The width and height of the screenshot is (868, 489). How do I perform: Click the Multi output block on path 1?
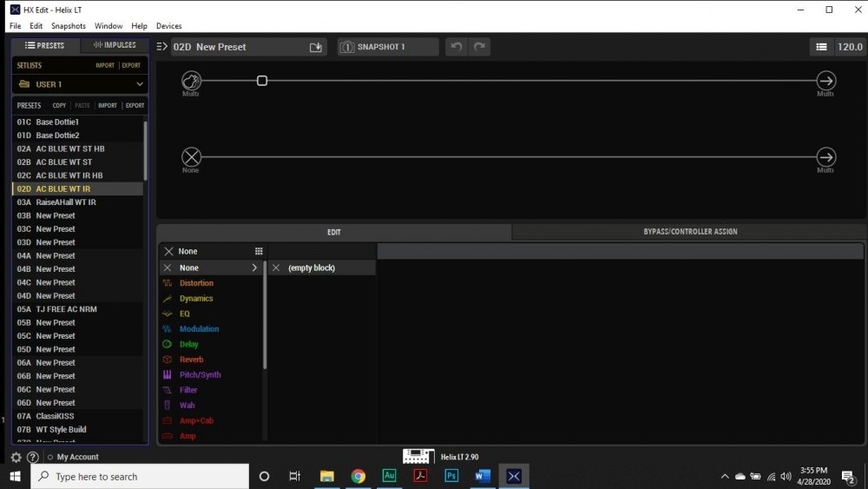826,81
